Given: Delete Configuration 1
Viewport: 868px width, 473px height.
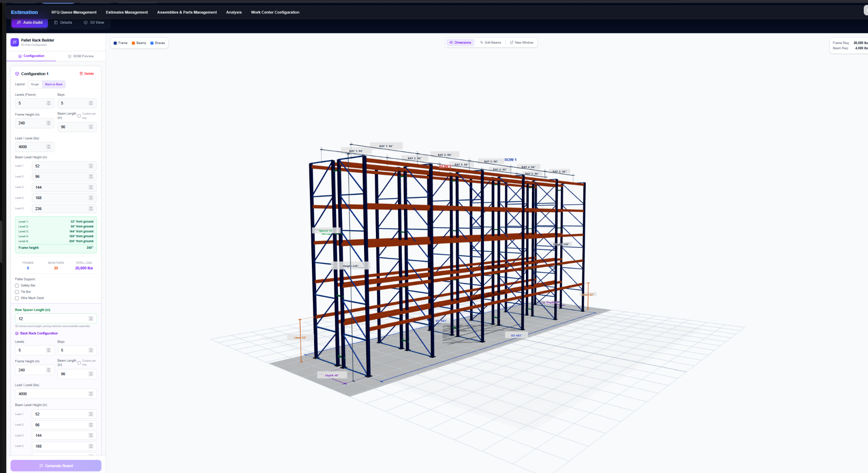Looking at the screenshot, I should coord(86,74).
